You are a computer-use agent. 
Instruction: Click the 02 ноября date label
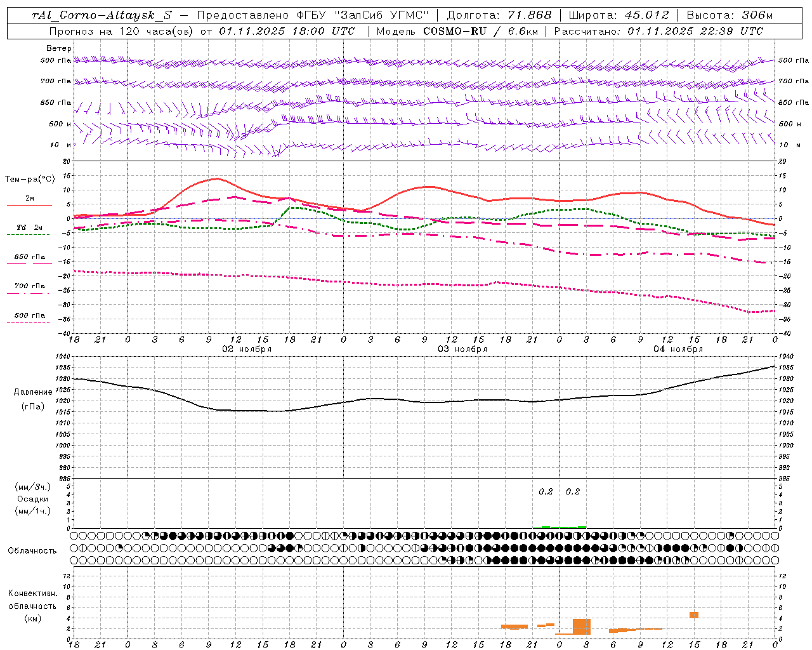247,348
